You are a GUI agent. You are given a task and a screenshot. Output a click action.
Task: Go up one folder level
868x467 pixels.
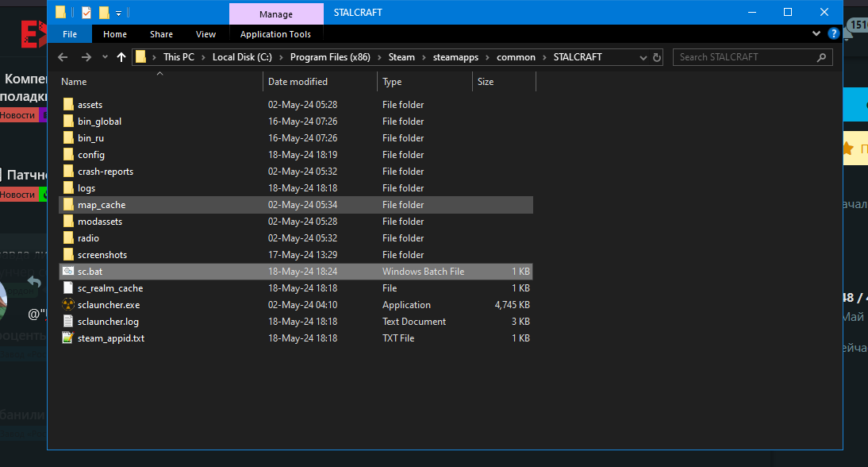[121, 57]
